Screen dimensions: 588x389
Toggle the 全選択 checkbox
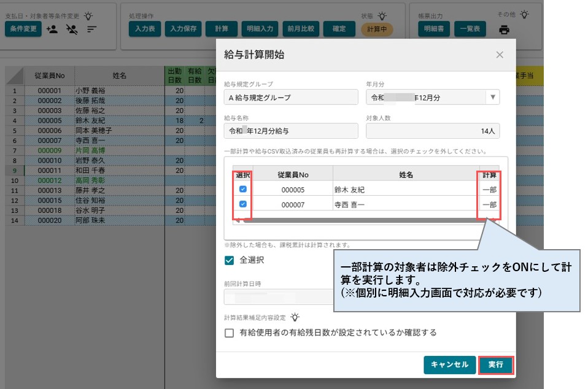click(x=229, y=260)
